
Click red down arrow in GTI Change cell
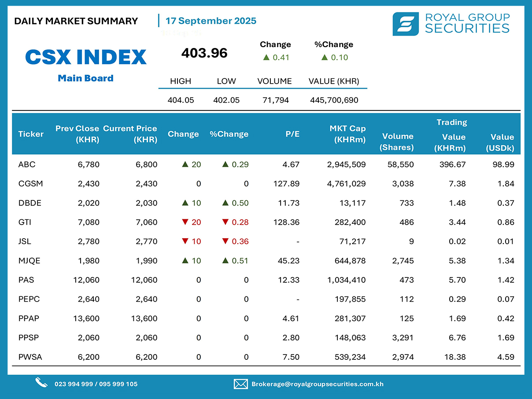tap(185, 222)
